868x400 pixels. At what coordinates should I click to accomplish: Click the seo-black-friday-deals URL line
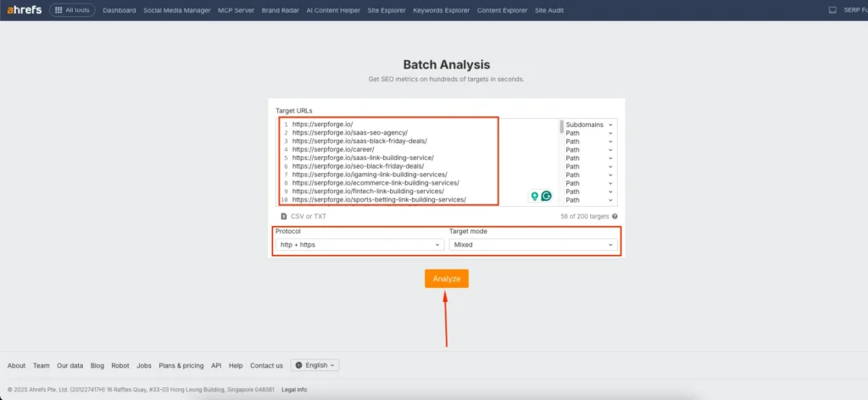[359, 166]
